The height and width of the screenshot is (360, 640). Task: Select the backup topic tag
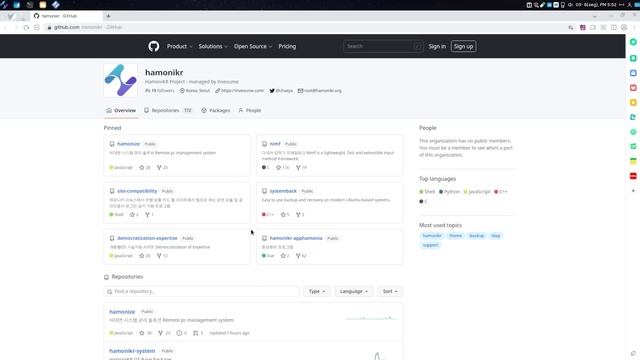(476, 236)
